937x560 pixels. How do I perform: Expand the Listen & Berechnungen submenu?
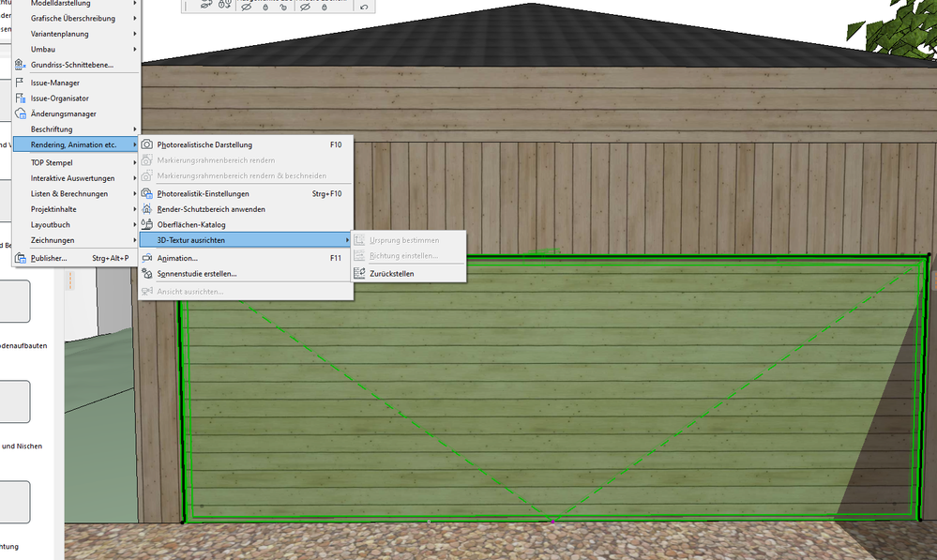click(77, 193)
